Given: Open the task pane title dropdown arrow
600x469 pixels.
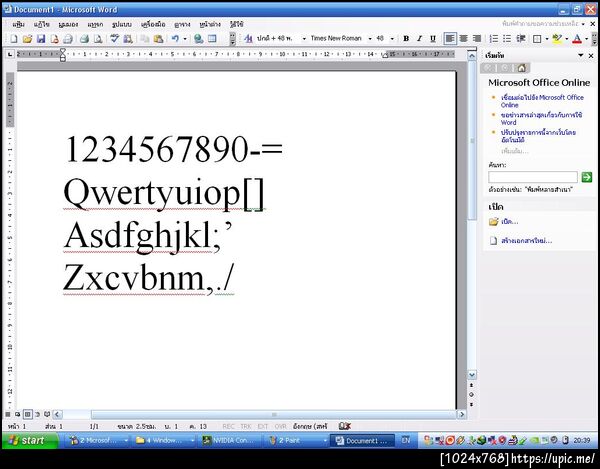Looking at the screenshot, I should (x=581, y=56).
